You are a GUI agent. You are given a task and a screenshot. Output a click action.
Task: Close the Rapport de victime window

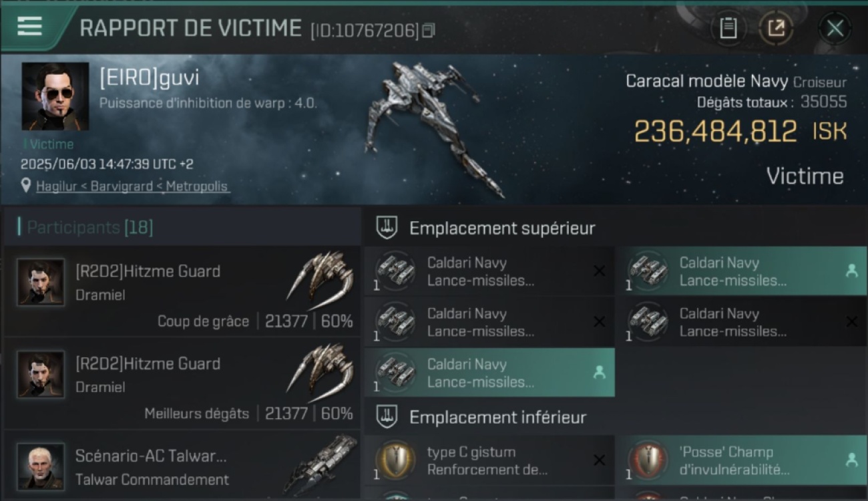click(x=835, y=28)
